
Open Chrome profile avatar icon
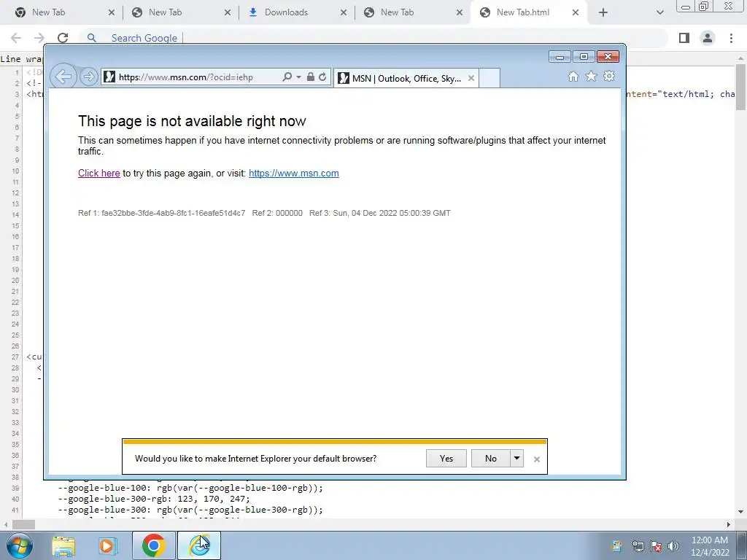[708, 38]
